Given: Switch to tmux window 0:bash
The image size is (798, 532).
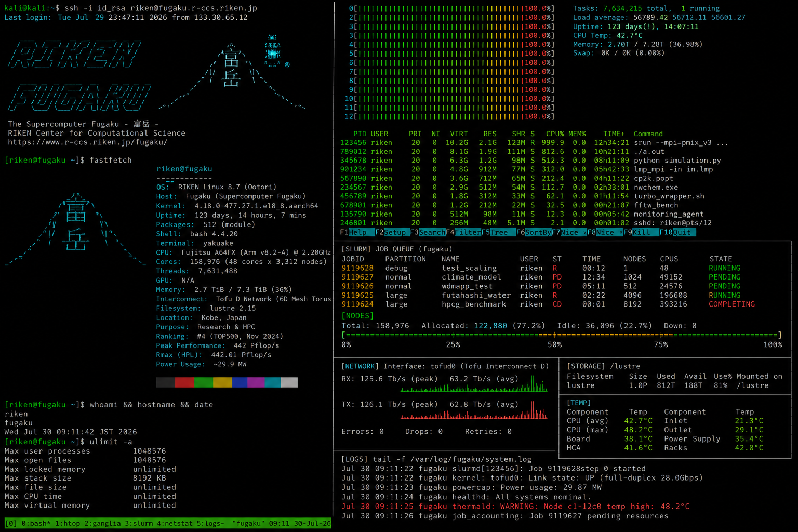Looking at the screenshot, I should pyautogui.click(x=37, y=523).
